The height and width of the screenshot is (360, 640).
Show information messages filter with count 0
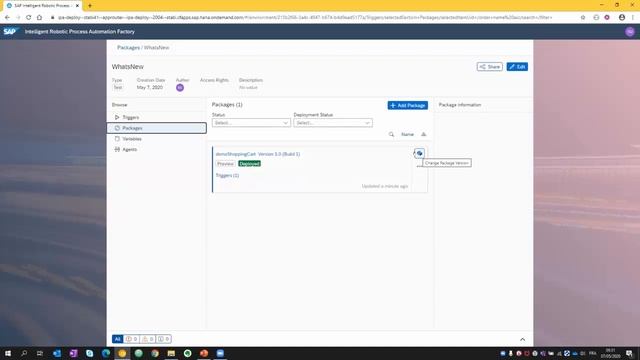[163, 339]
